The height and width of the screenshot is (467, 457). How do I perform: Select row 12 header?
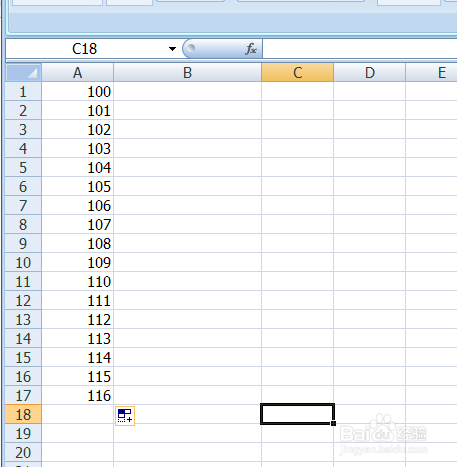click(x=23, y=300)
